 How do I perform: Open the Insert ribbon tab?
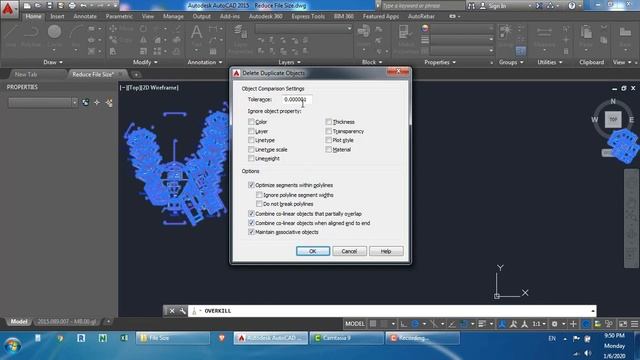pyautogui.click(x=57, y=16)
